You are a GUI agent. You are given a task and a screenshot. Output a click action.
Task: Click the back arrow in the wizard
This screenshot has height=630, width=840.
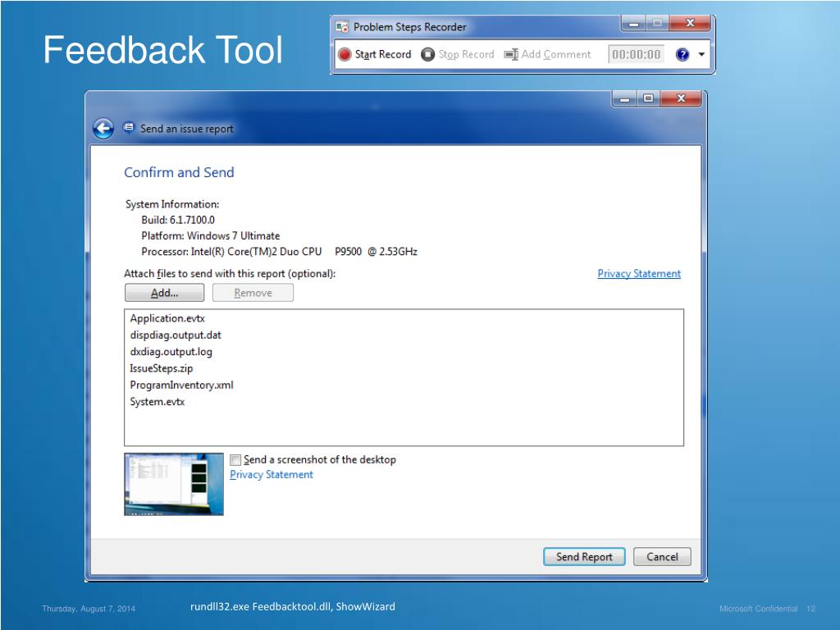pos(103,129)
